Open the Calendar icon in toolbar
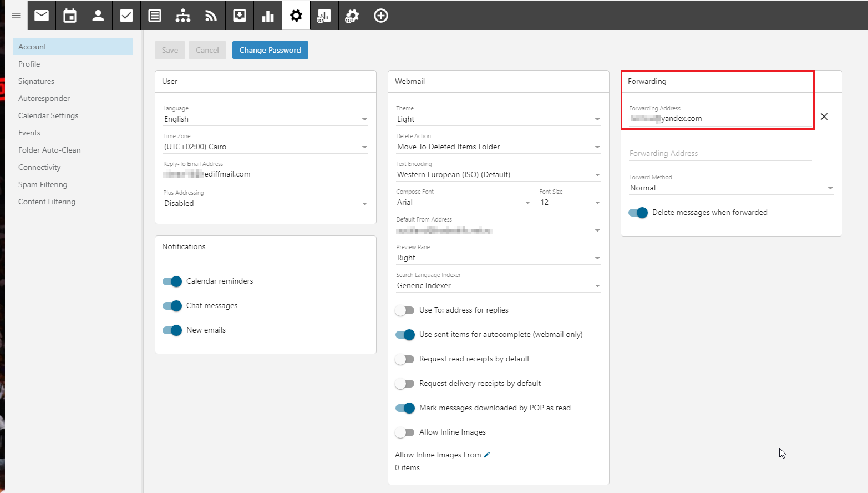868x493 pixels. pos(70,16)
